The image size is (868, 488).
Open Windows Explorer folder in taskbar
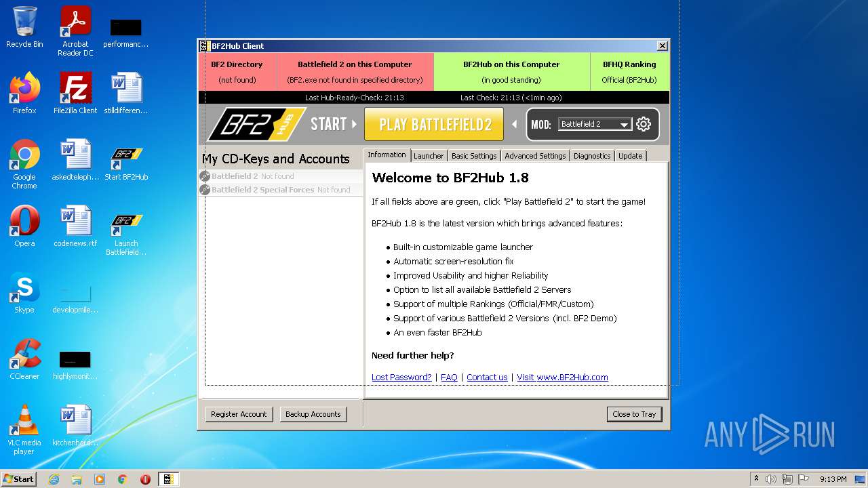click(77, 479)
